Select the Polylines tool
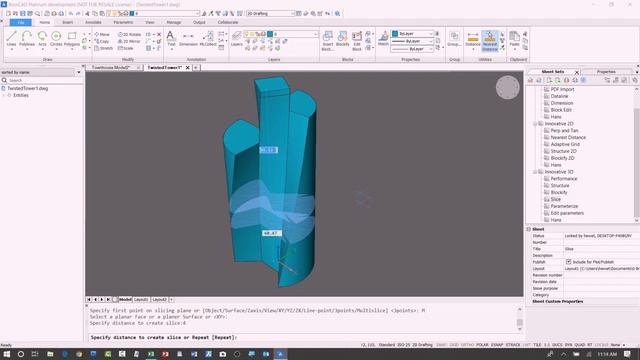Image resolution: width=640 pixels, height=360 pixels. pos(27,39)
